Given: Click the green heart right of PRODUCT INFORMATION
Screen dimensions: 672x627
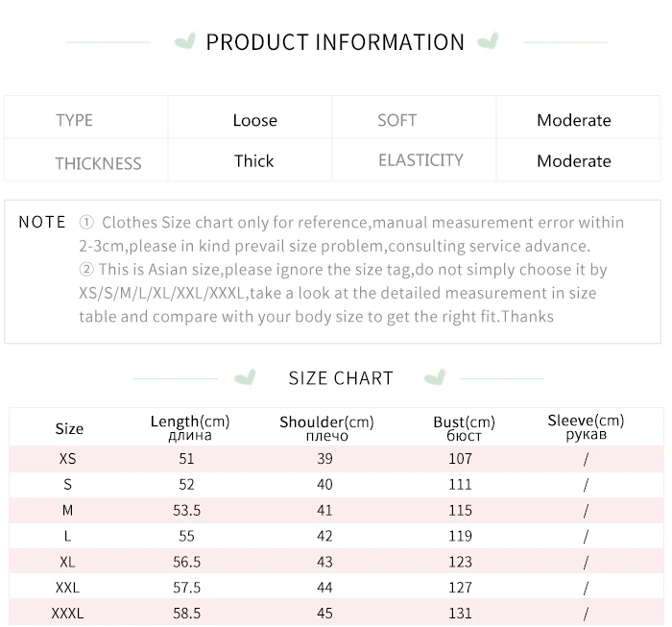Looking at the screenshot, I should pos(488,41).
